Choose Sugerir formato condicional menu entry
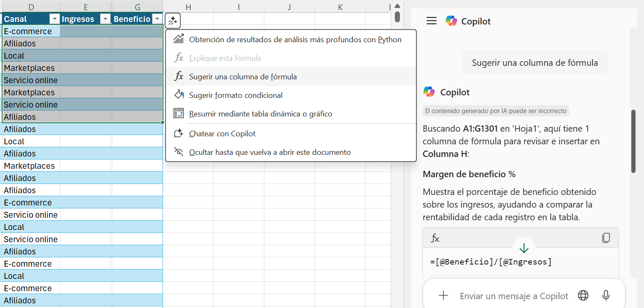 point(236,95)
